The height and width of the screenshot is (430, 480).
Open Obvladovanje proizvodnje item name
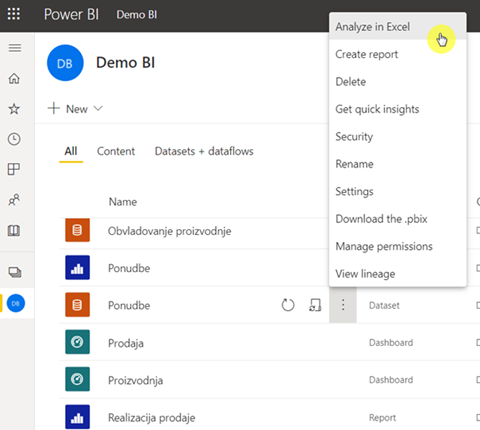point(169,231)
